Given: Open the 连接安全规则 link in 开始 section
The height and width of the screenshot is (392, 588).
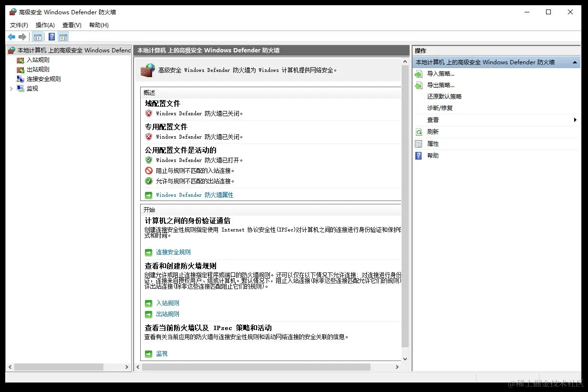Looking at the screenshot, I should pyautogui.click(x=174, y=252).
